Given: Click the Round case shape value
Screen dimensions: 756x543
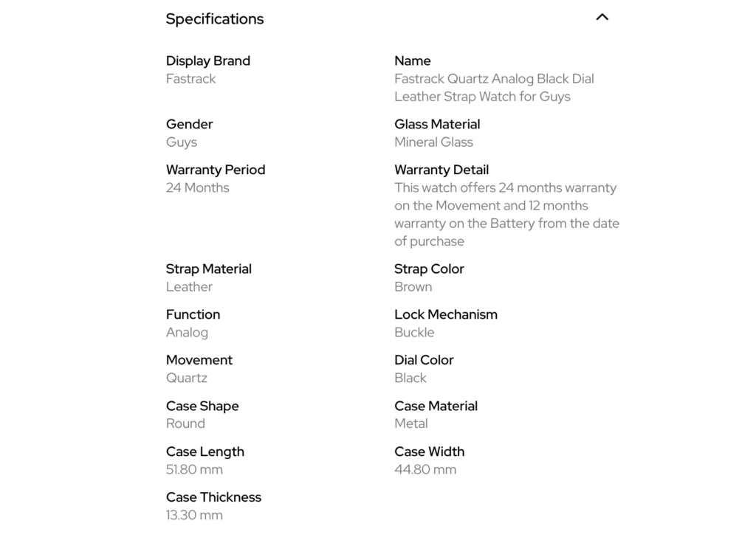Looking at the screenshot, I should pyautogui.click(x=185, y=423).
